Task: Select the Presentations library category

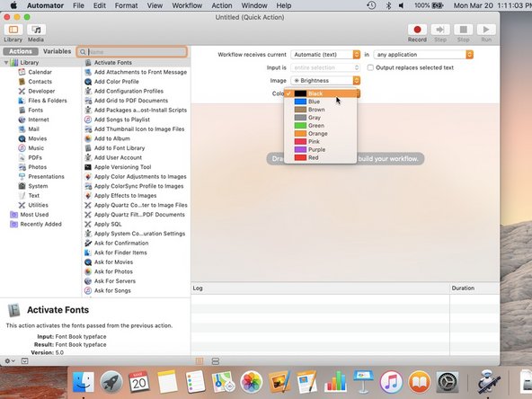Action: click(46, 176)
